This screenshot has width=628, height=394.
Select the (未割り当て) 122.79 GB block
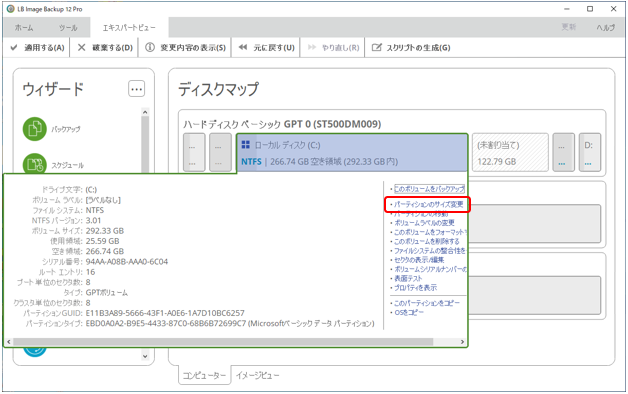pyautogui.click(x=510, y=153)
